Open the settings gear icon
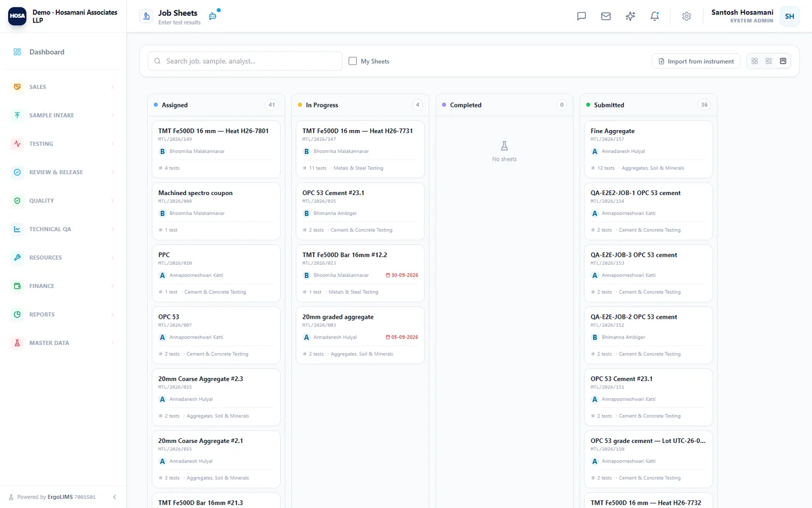Viewport: 812px width, 508px height. (686, 16)
